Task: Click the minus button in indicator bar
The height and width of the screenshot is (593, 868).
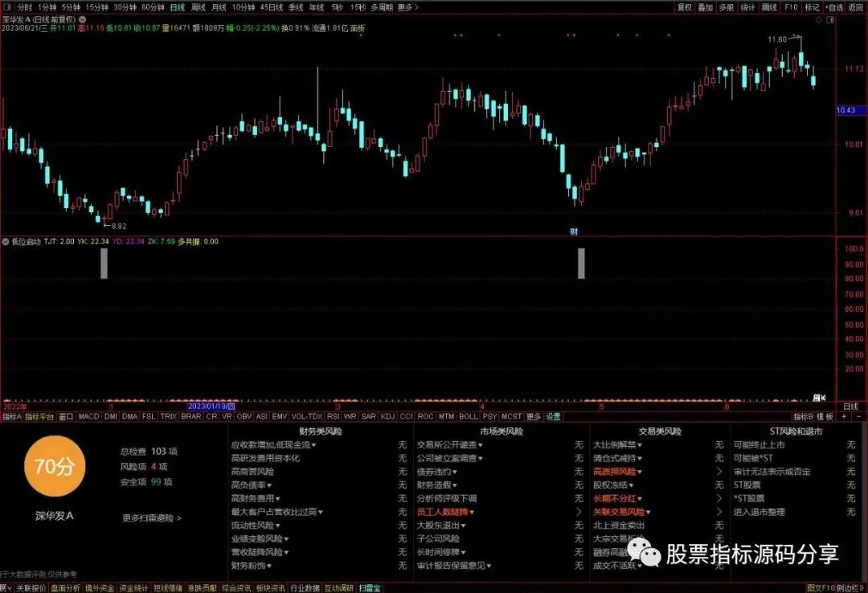Action: click(x=858, y=416)
